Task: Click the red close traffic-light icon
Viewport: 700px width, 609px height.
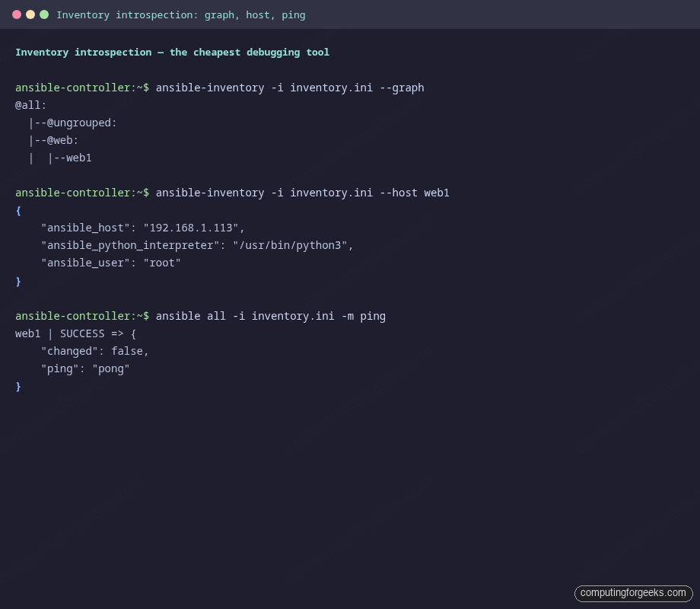Action: (x=18, y=14)
